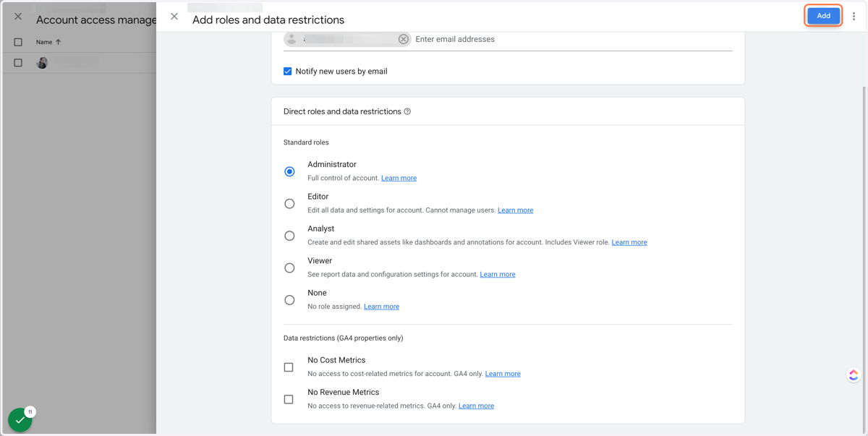868x436 pixels.
Task: Uncheck Notify new users by email
Action: coord(288,72)
